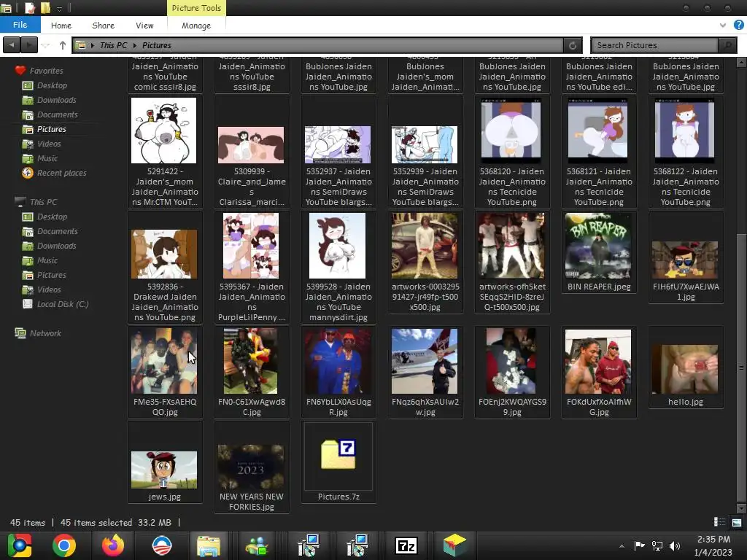
Task: Open the 7-Zip taskbar icon
Action: [406, 545]
